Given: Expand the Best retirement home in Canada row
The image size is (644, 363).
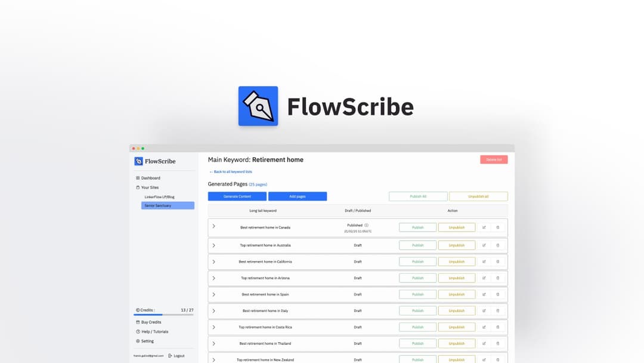Looking at the screenshot, I should [x=213, y=227].
